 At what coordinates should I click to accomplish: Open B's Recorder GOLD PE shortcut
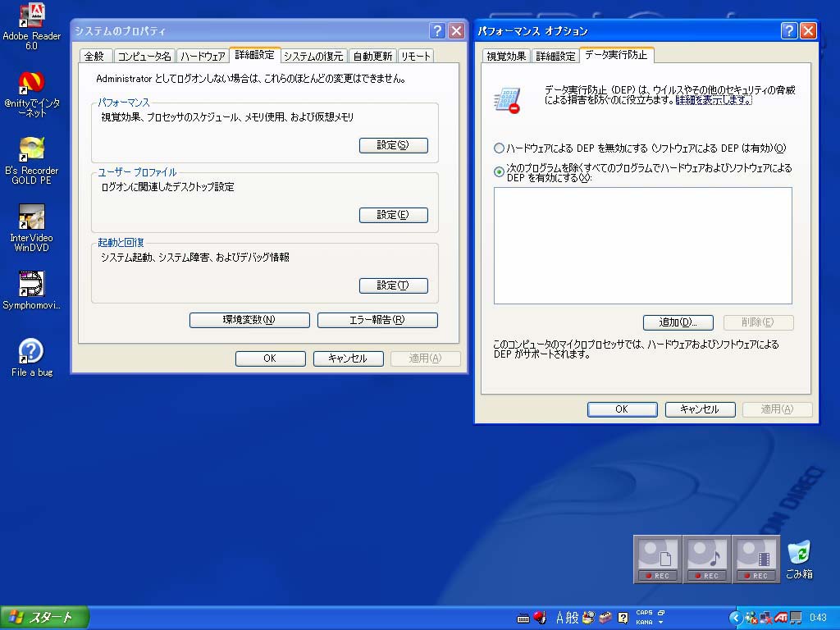31,149
